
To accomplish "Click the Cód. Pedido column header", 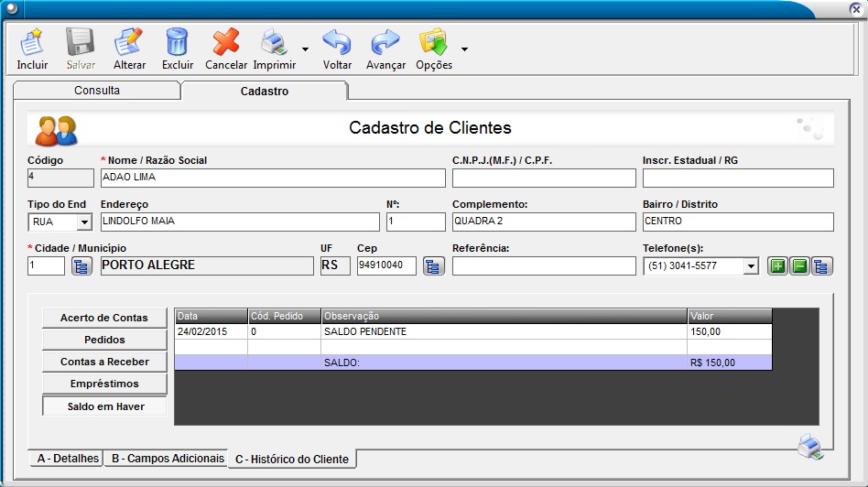I will click(285, 316).
